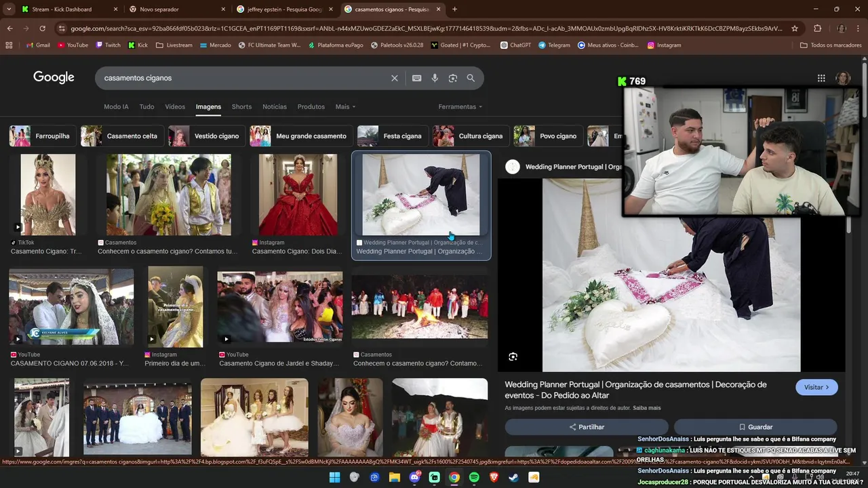Select the Cultura cigana suggestion chip

(x=470, y=136)
